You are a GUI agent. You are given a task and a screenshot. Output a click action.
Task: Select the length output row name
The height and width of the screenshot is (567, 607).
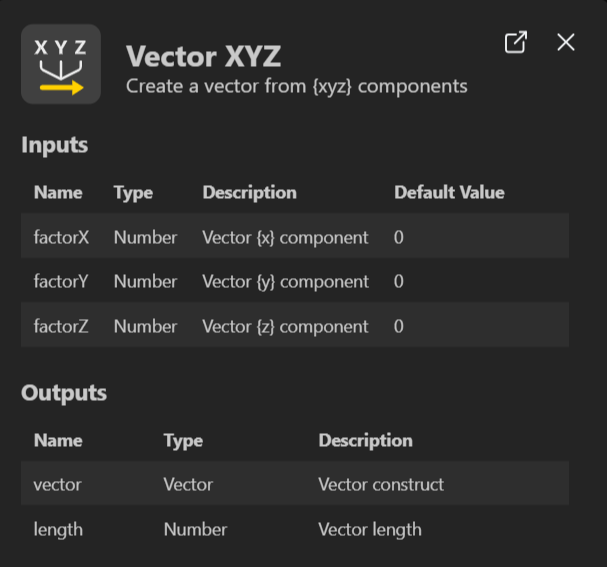58,529
